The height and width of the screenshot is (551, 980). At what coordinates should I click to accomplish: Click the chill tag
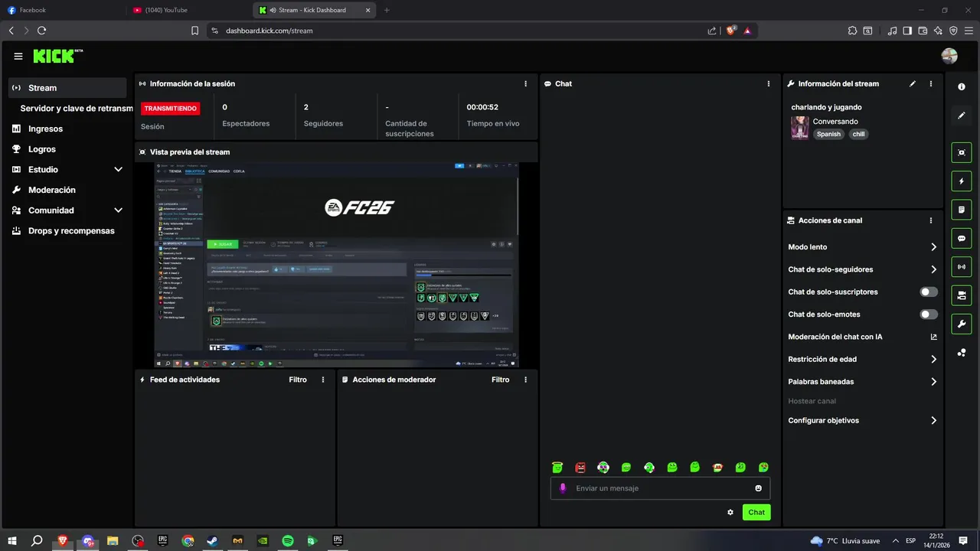pos(858,134)
